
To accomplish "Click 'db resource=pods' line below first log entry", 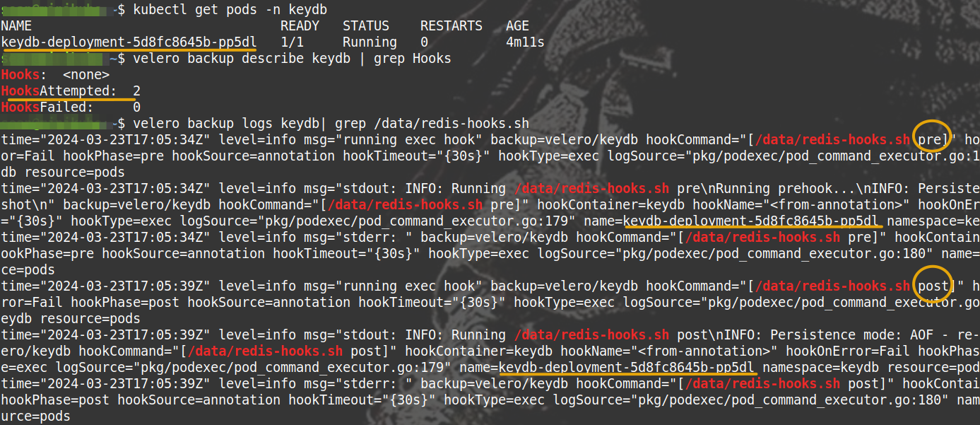I will coord(63,173).
